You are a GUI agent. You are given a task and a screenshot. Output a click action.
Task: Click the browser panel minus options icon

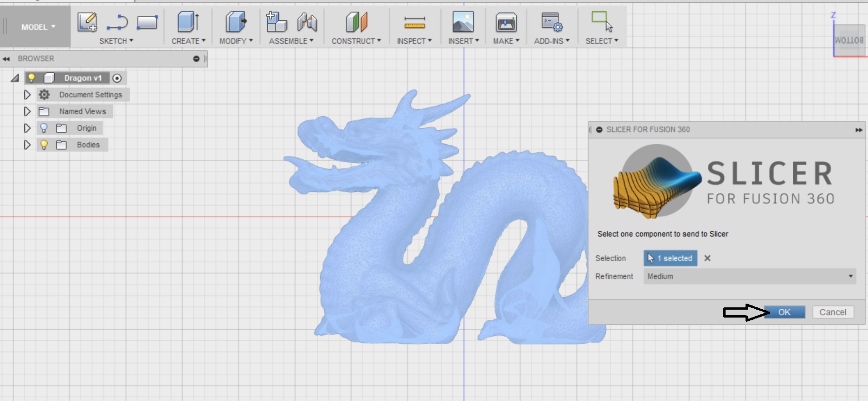pyautogui.click(x=196, y=59)
